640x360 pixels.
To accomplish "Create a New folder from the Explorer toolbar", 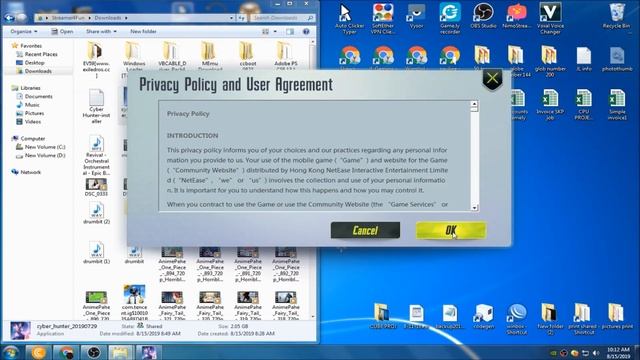I will click(143, 31).
